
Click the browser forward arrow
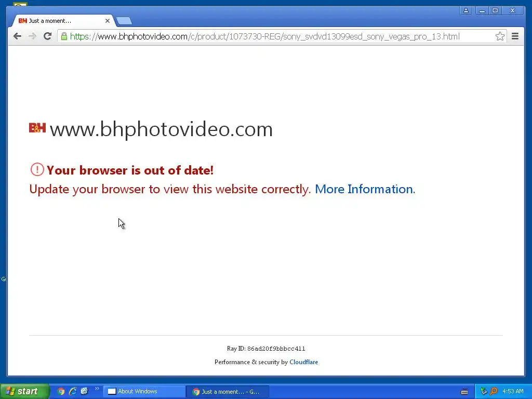32,36
